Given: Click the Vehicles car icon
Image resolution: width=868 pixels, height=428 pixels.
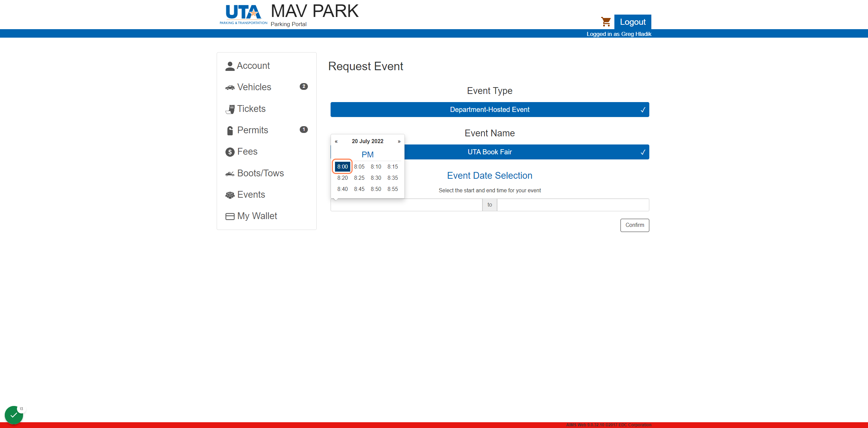Looking at the screenshot, I should (x=230, y=87).
